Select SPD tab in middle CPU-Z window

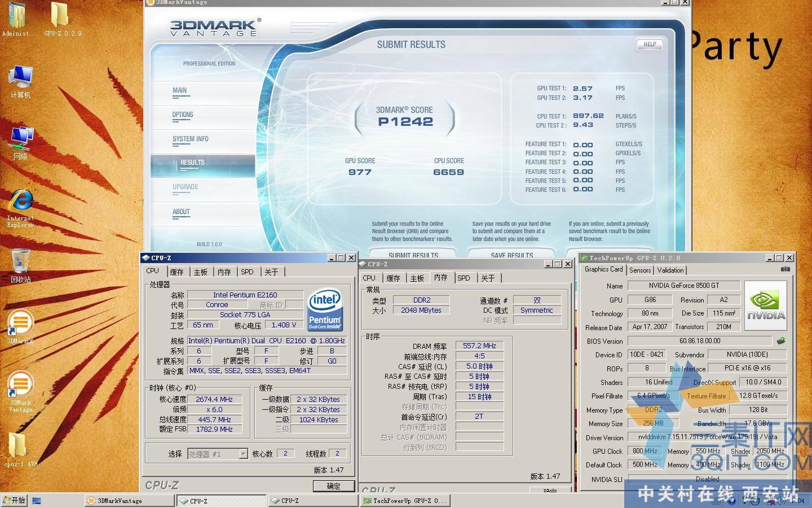coord(464,278)
